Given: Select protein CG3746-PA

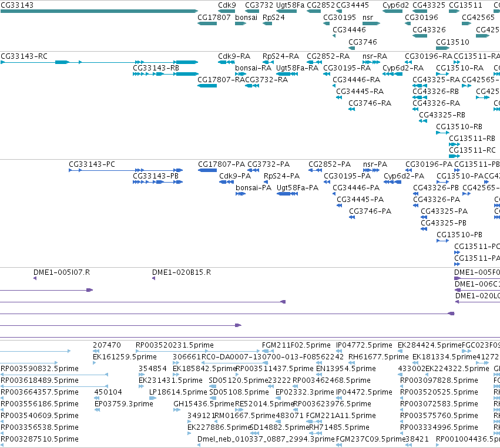Looking at the screenshot, I should [x=370, y=211].
